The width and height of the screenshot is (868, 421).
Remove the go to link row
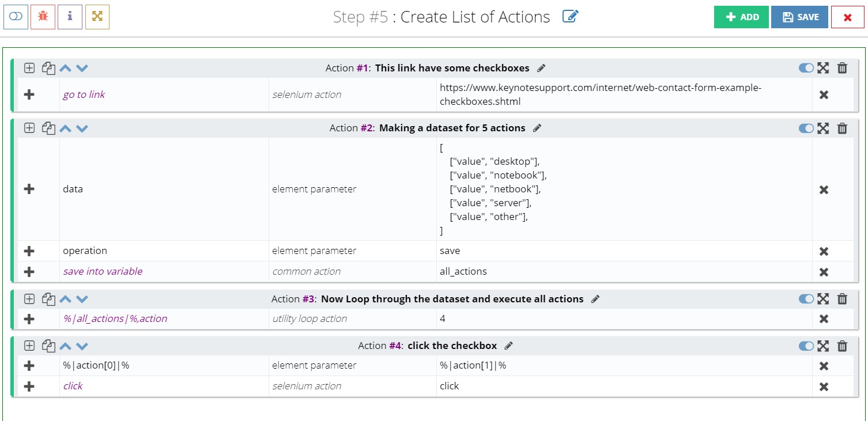[x=824, y=94]
